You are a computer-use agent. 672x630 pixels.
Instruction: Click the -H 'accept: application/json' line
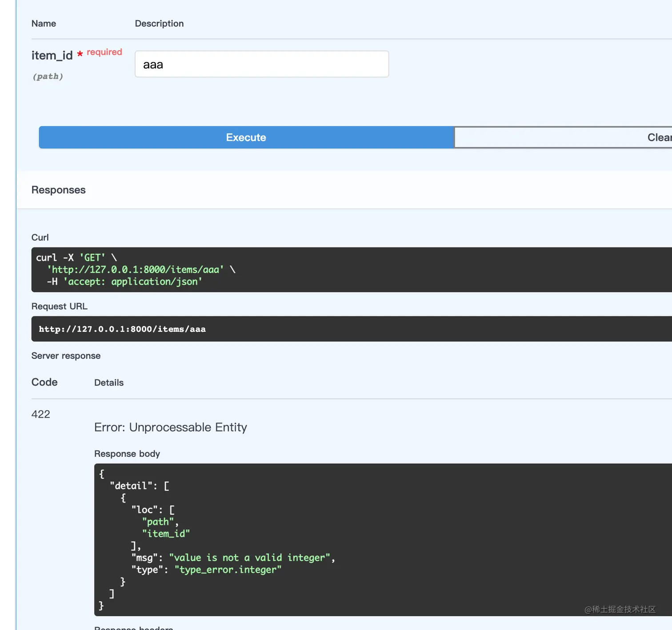(124, 282)
